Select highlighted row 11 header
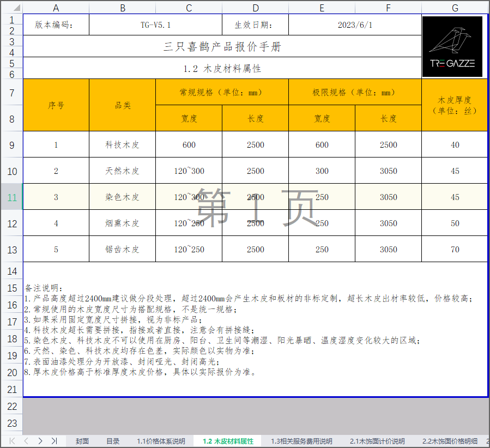Image resolution: width=490 pixels, height=448 pixels. click(12, 197)
